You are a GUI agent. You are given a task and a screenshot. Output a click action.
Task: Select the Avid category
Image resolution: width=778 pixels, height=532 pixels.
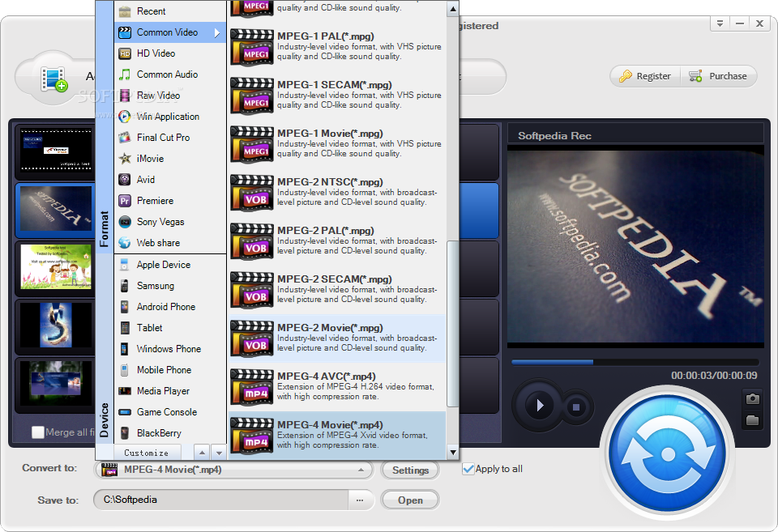170,180
